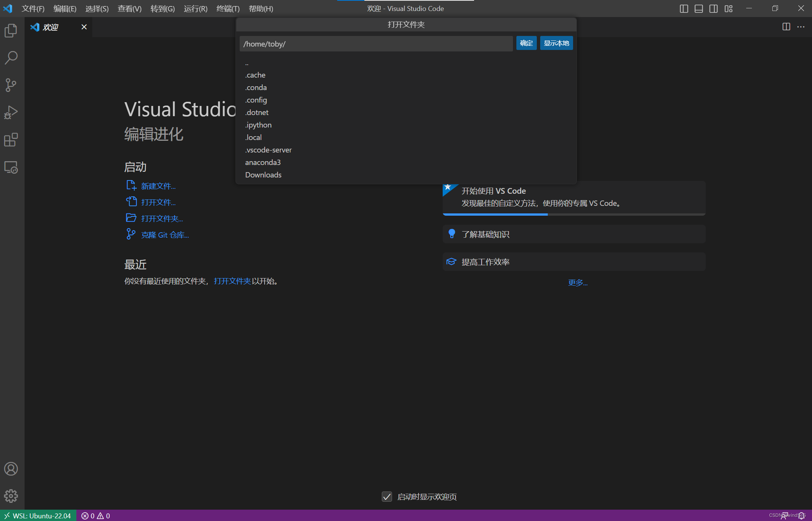Select the .cache folder entry
The image size is (812, 521).
(406, 75)
